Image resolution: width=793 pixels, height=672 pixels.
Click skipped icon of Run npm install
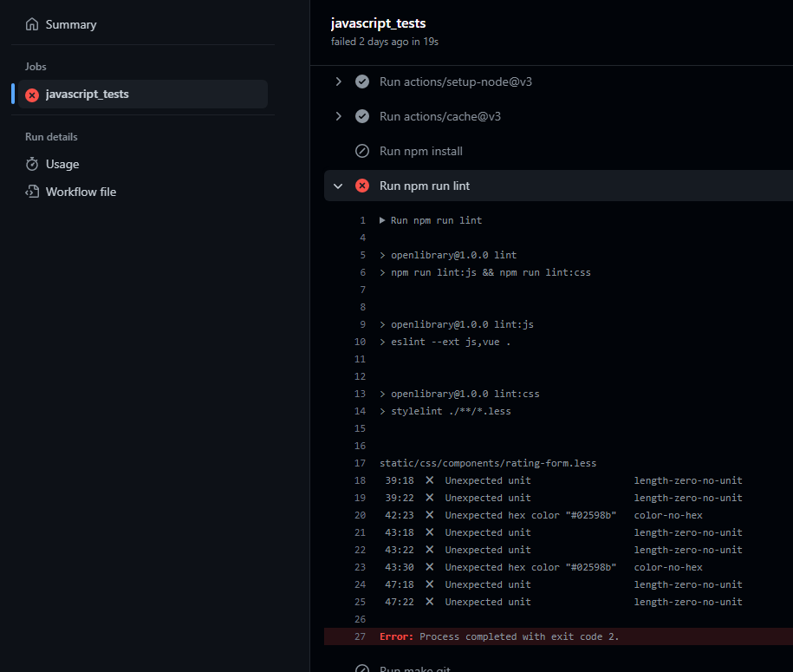point(362,151)
